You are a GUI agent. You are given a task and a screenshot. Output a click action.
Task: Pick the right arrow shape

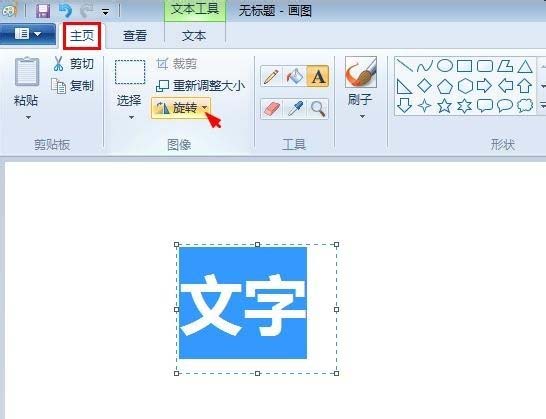(x=484, y=85)
